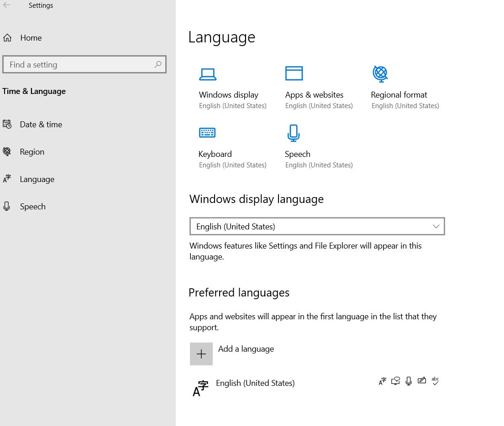
Task: Click English (United States) under Speech tile
Action: (x=319, y=165)
